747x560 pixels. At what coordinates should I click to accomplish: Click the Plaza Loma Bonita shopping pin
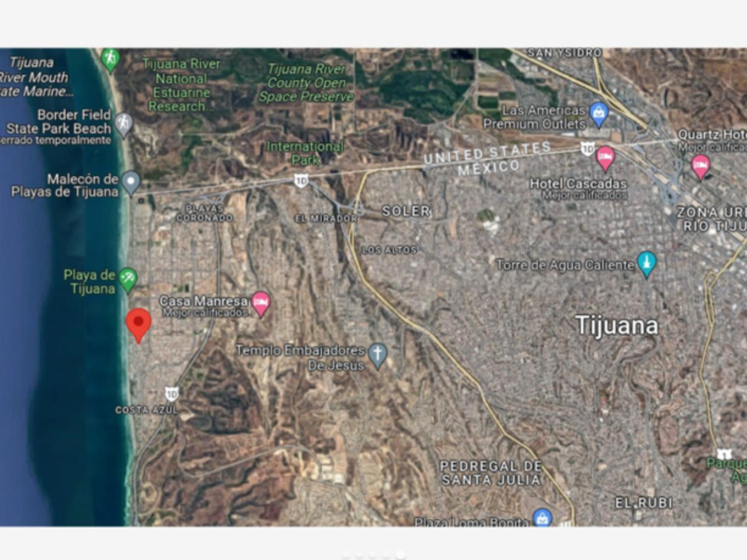[542, 517]
